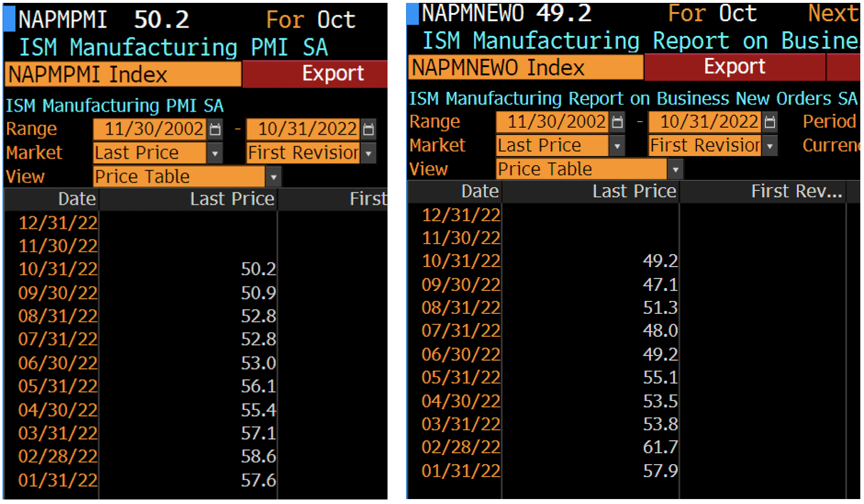
Task: Select 08/31/22 row date in NAPMNEWO table
Action: [461, 308]
